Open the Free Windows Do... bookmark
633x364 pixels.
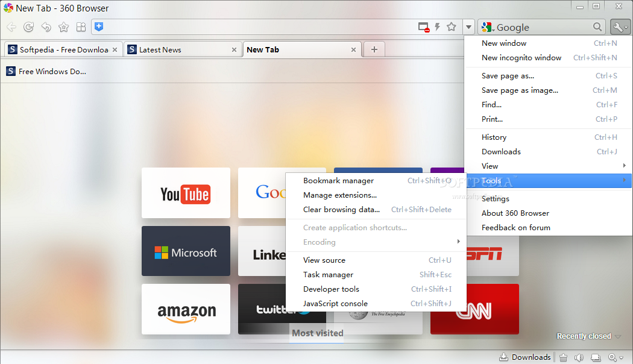click(46, 72)
